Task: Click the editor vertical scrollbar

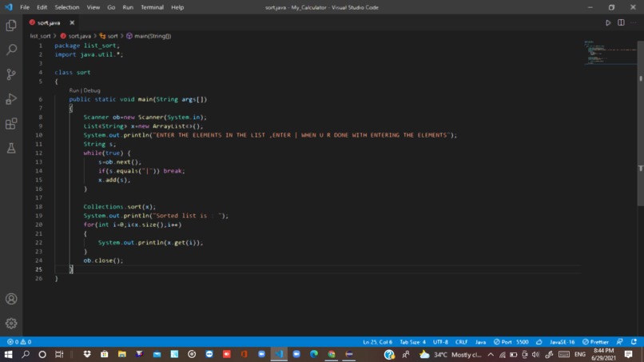Action: (x=640, y=123)
